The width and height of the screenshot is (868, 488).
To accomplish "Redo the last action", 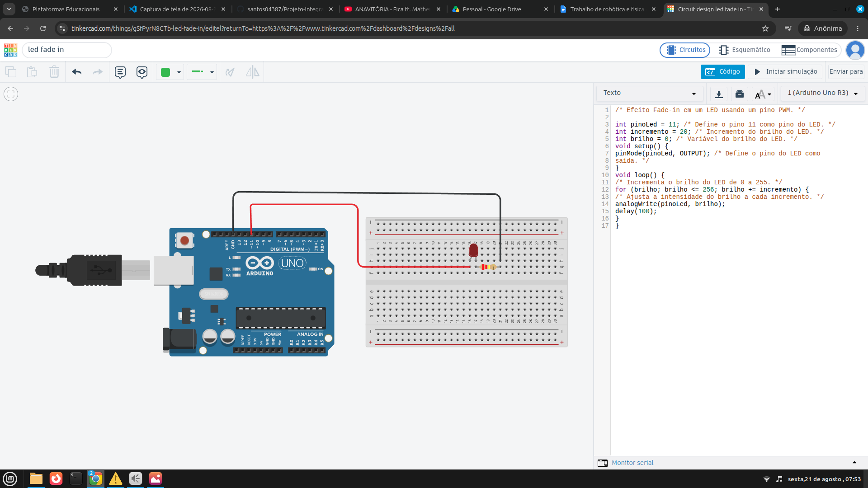I will tap(98, 72).
